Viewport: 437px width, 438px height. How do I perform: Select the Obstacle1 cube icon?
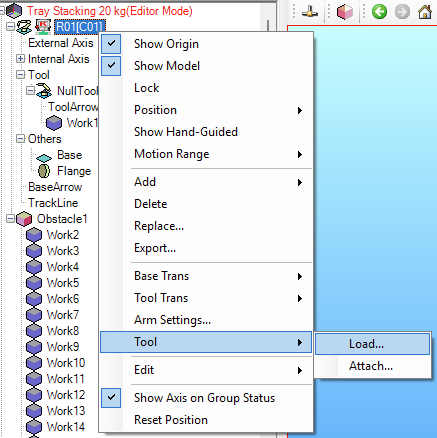click(x=24, y=219)
